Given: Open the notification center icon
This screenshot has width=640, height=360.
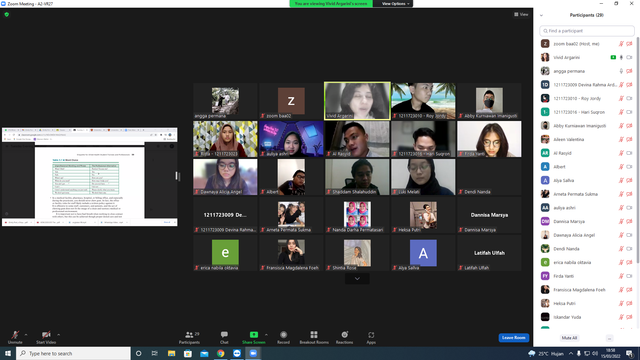Looking at the screenshot, I should [630, 353].
